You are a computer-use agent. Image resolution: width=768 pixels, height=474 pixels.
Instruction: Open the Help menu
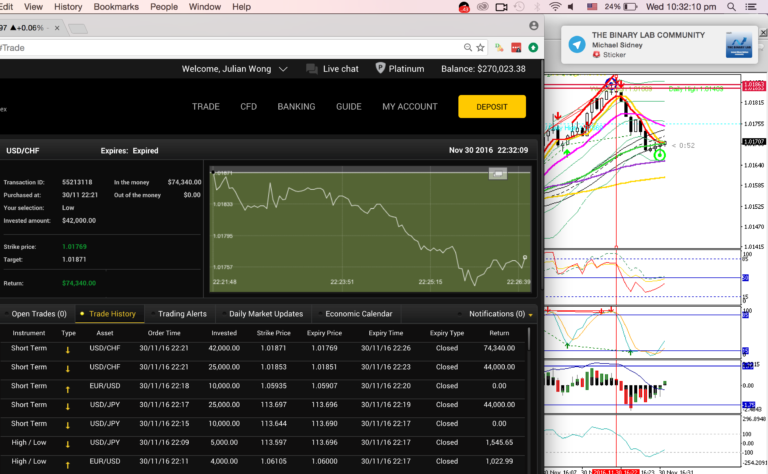[x=241, y=7]
